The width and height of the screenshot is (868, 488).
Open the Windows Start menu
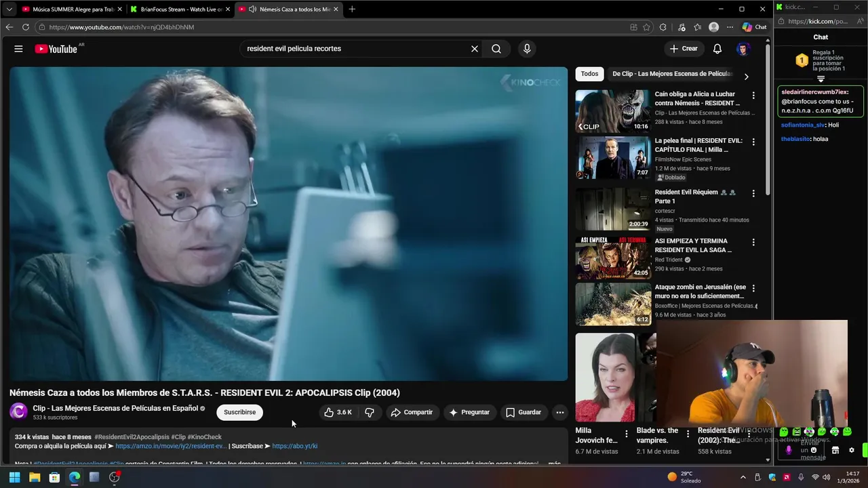(x=14, y=477)
